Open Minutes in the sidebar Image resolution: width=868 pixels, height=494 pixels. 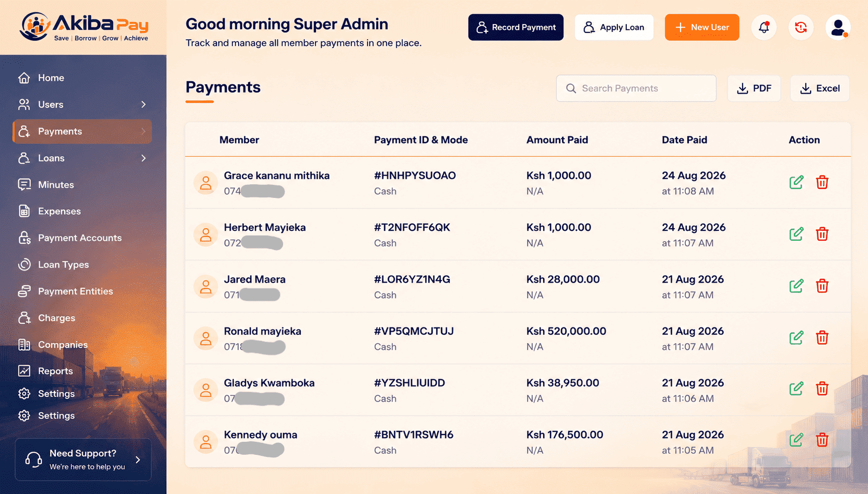click(x=46, y=184)
